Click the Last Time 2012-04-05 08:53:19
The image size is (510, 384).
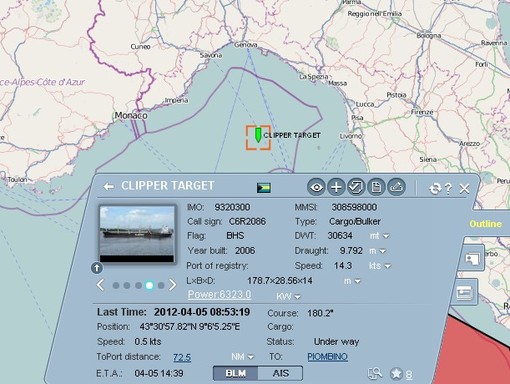pos(202,312)
